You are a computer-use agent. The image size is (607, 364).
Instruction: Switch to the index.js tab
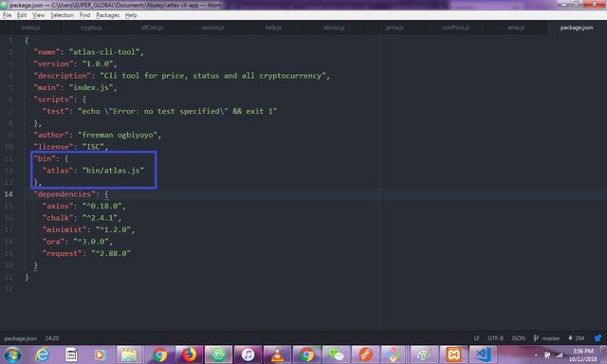(x=30, y=27)
